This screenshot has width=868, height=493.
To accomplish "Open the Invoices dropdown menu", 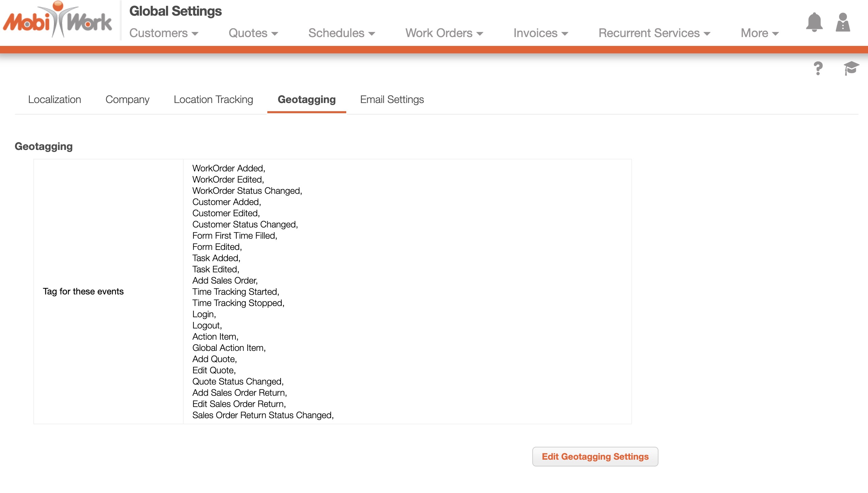I will [541, 33].
